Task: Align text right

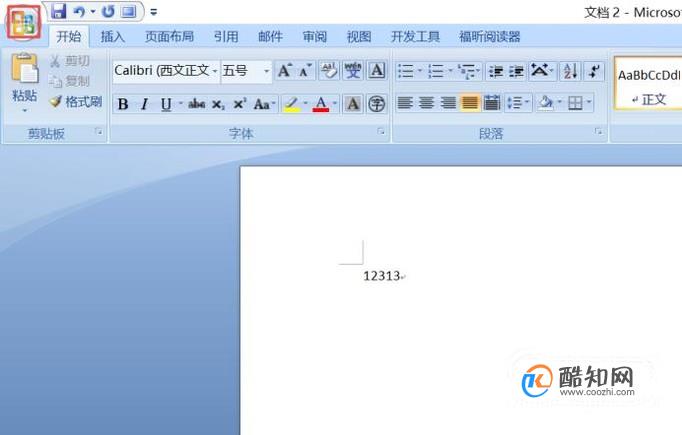Action: point(448,103)
